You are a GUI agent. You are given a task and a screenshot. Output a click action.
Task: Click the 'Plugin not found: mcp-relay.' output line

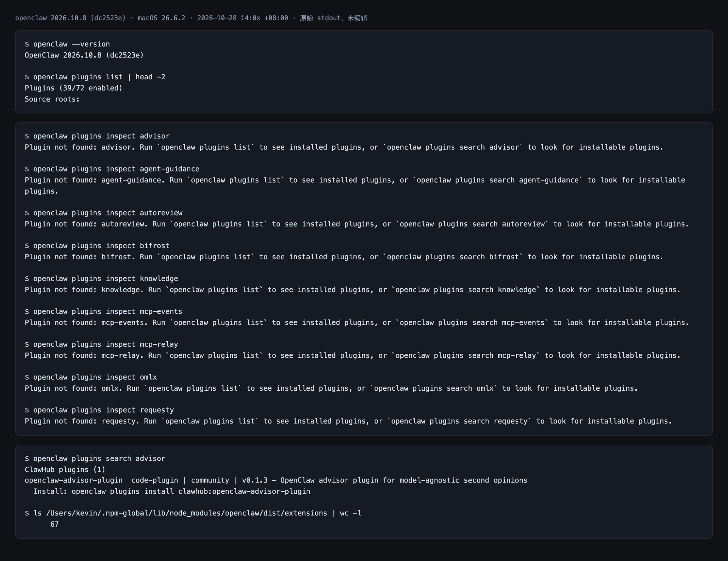353,355
